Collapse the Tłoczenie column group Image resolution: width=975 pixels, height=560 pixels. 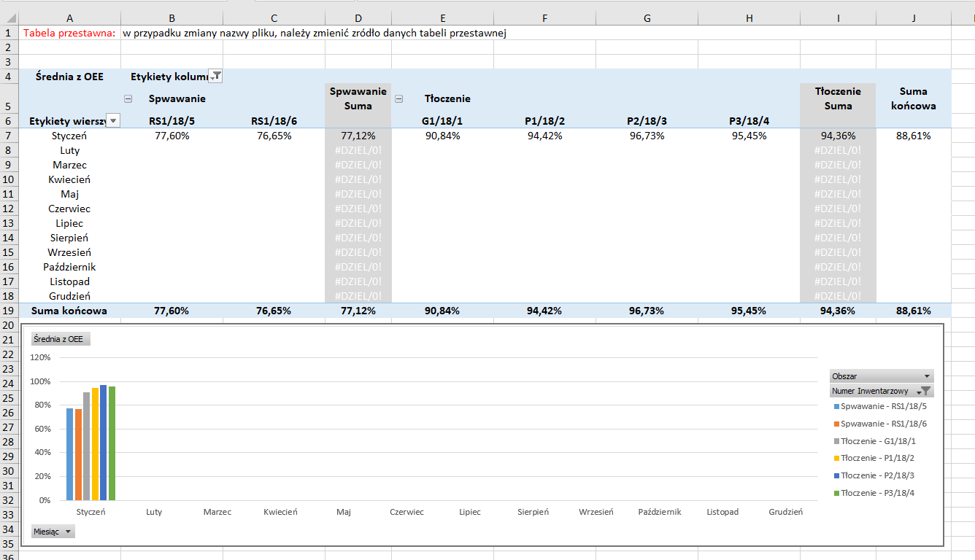pos(398,98)
